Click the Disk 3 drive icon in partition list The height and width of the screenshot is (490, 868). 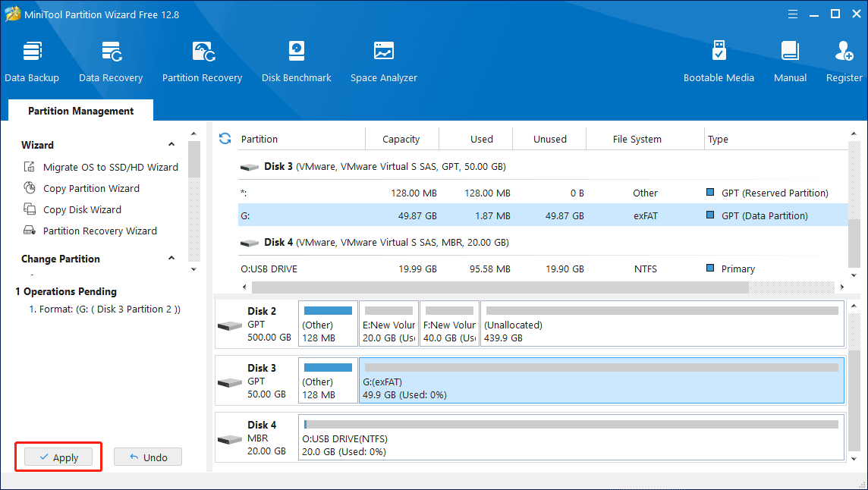pos(250,167)
